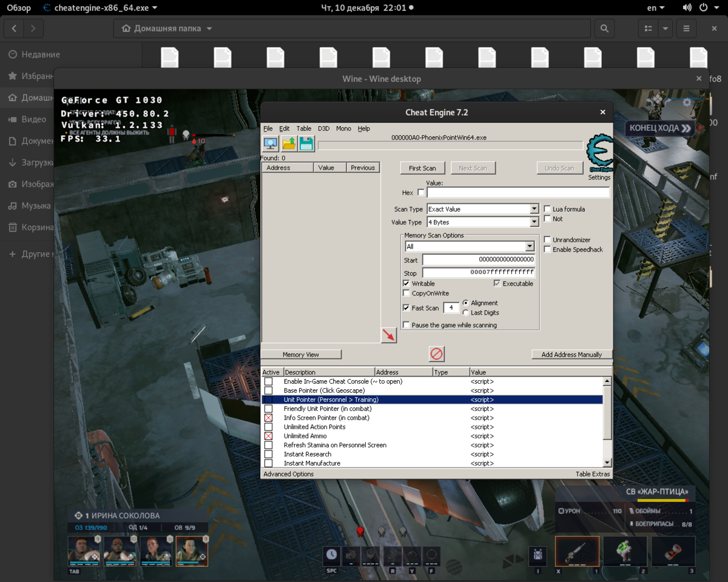The image size is (728, 582).
Task: Toggle the Hex checkbox
Action: (x=421, y=193)
